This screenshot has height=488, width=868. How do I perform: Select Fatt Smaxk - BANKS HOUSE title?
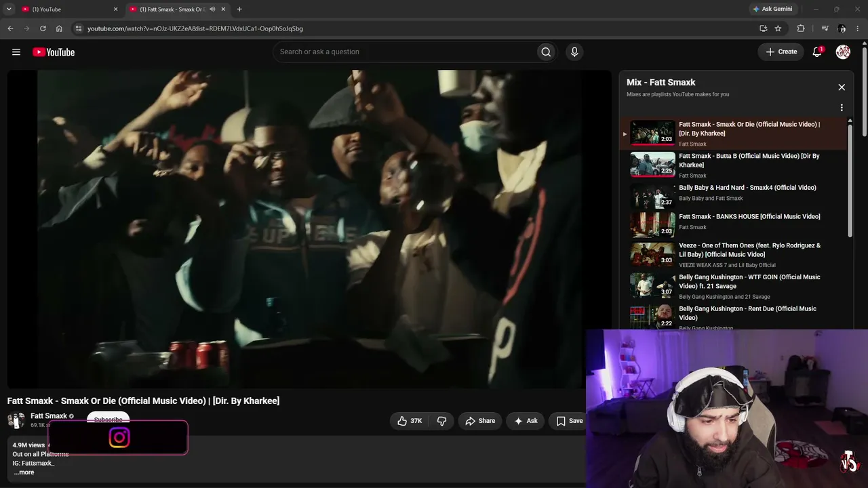tap(749, 217)
